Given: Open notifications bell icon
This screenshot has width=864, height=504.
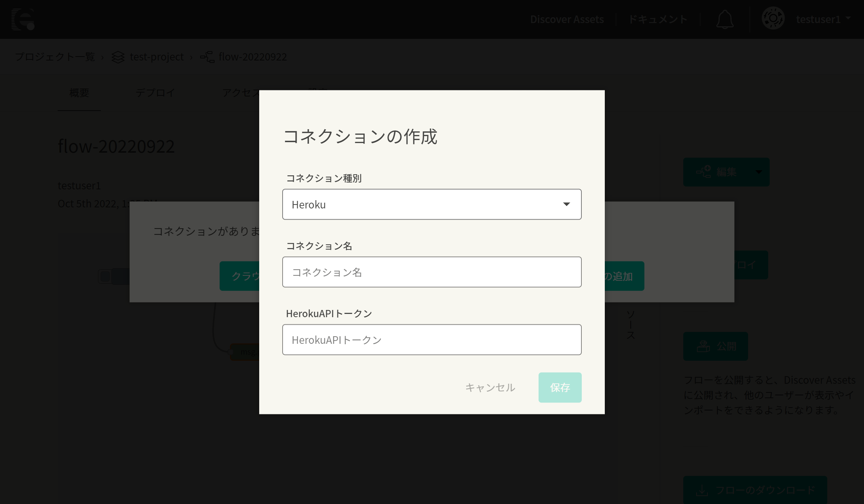Looking at the screenshot, I should coord(725,19).
